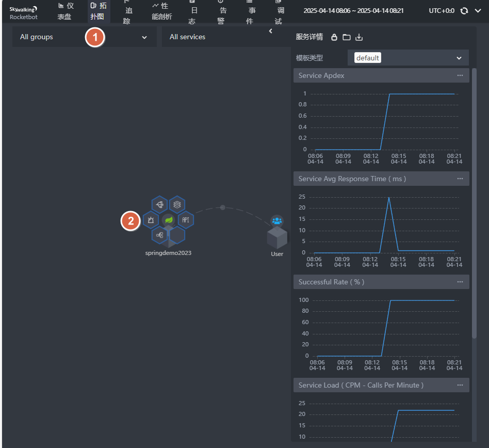
Task: Open the Successful Rate options menu
Action: 460,282
